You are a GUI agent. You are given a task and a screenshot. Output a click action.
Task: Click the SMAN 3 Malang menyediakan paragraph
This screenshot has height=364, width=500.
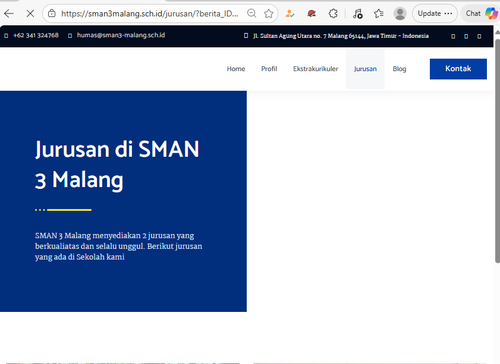tap(119, 246)
